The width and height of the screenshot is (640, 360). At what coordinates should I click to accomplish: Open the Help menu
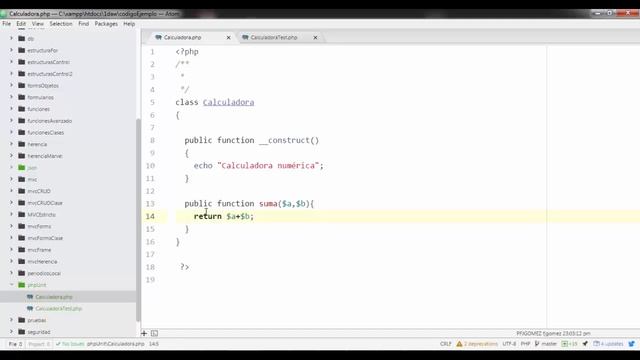point(129,24)
